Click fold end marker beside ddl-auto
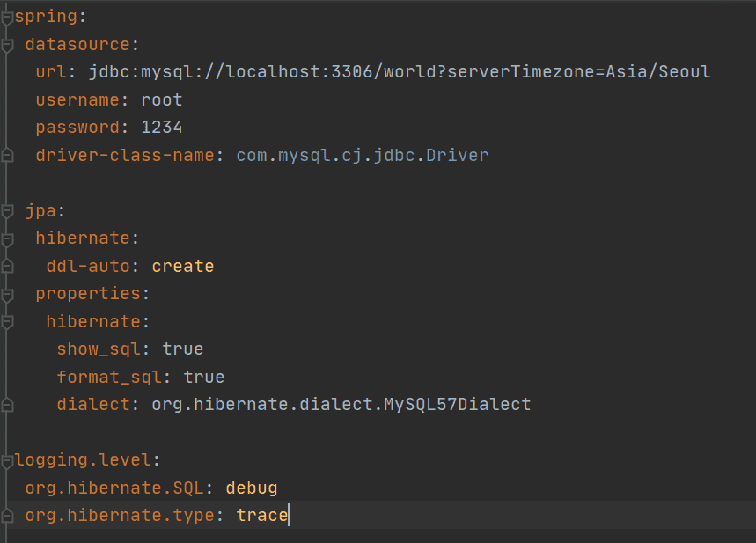The height and width of the screenshot is (543, 756). (x=7, y=266)
